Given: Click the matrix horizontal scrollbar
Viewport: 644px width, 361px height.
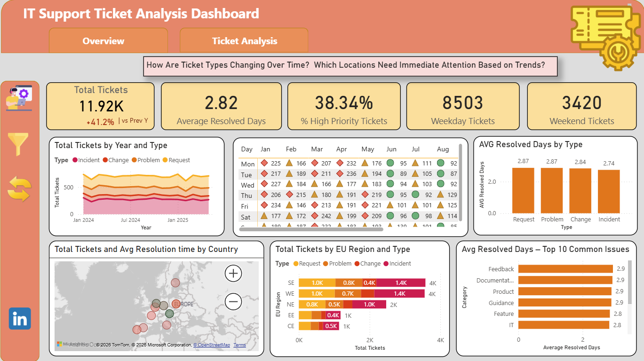Looking at the screenshot, I should 311,229.
